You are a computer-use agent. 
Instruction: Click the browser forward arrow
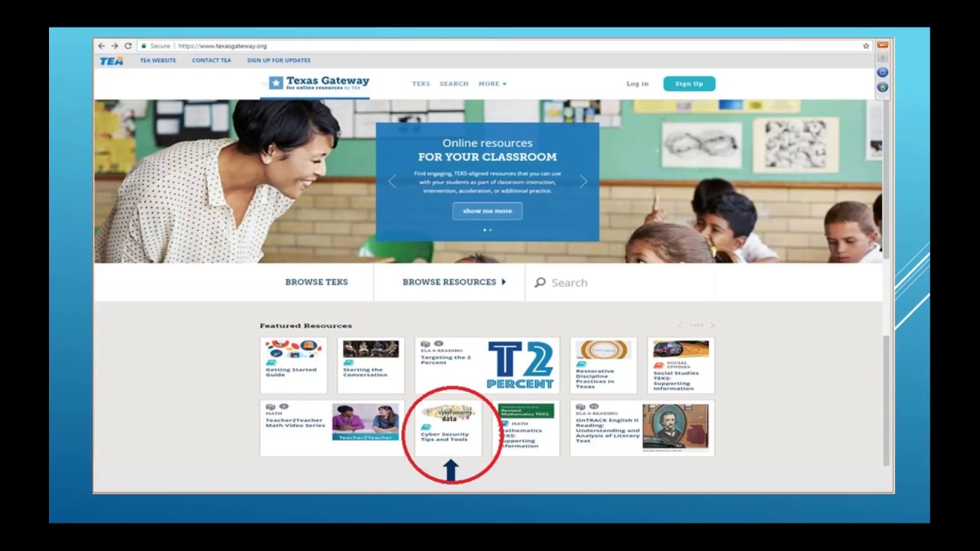(114, 46)
